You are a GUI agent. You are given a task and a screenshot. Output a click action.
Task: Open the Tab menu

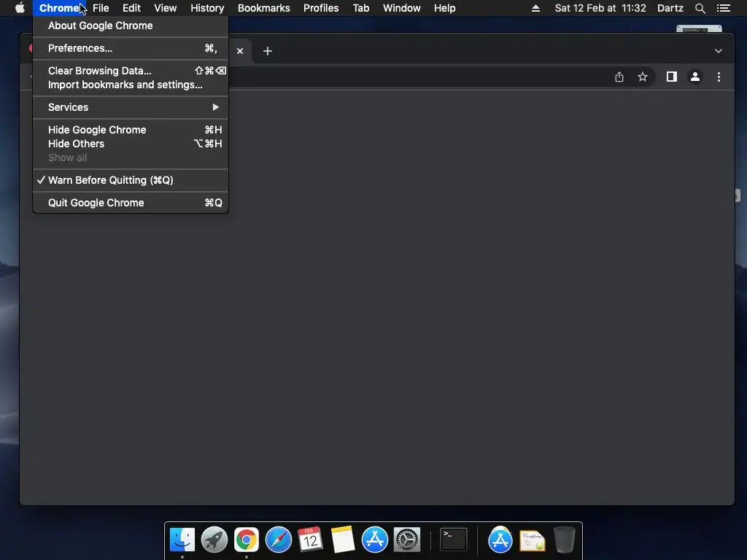pyautogui.click(x=360, y=8)
